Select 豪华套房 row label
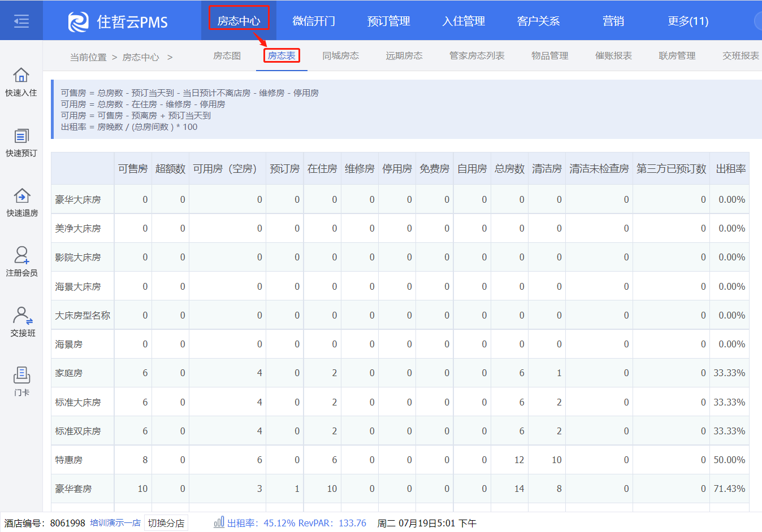 (73, 489)
